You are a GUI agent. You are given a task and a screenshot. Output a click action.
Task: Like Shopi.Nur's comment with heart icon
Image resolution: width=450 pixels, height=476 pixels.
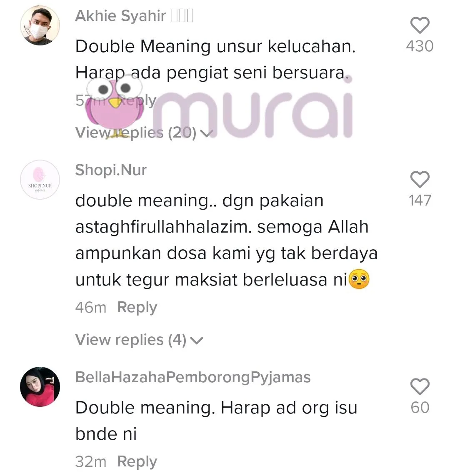pyautogui.click(x=420, y=179)
